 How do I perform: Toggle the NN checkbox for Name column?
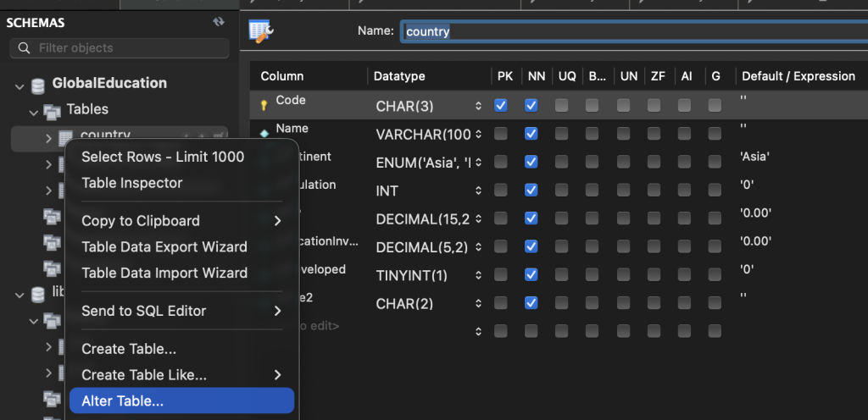pos(531,134)
